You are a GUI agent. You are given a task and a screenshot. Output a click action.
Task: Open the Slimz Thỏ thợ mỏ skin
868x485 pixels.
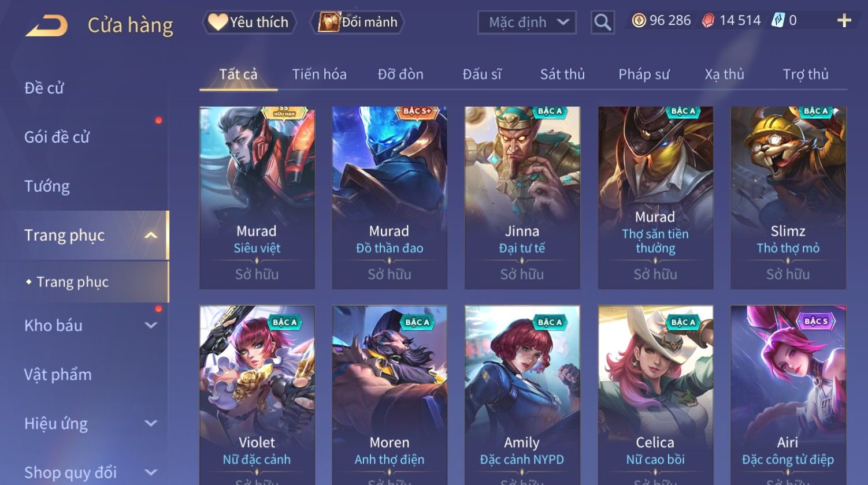788,197
